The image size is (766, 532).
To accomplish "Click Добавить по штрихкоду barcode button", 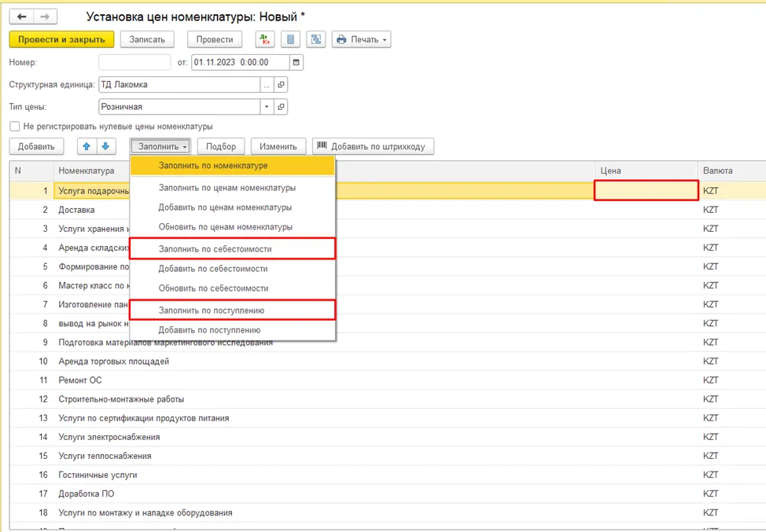I will click(373, 146).
